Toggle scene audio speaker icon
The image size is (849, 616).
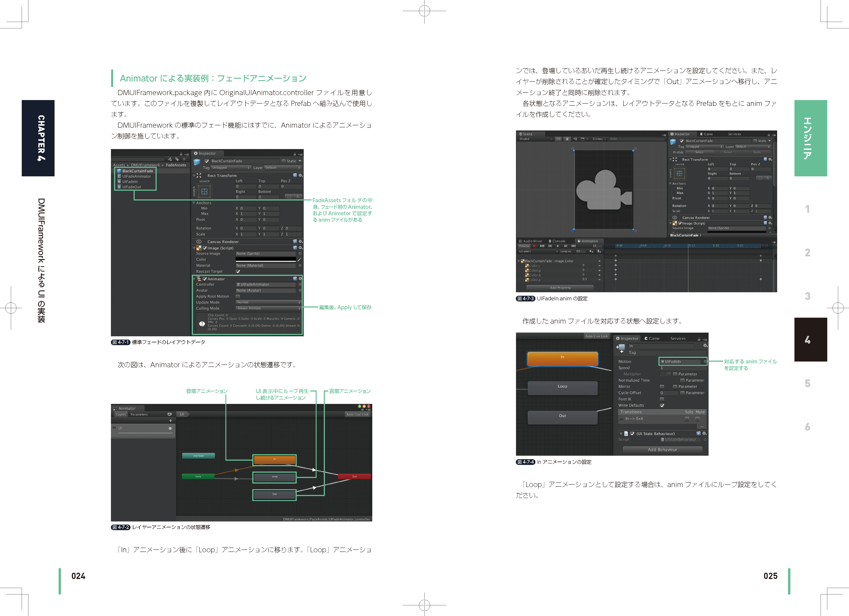coord(575,139)
